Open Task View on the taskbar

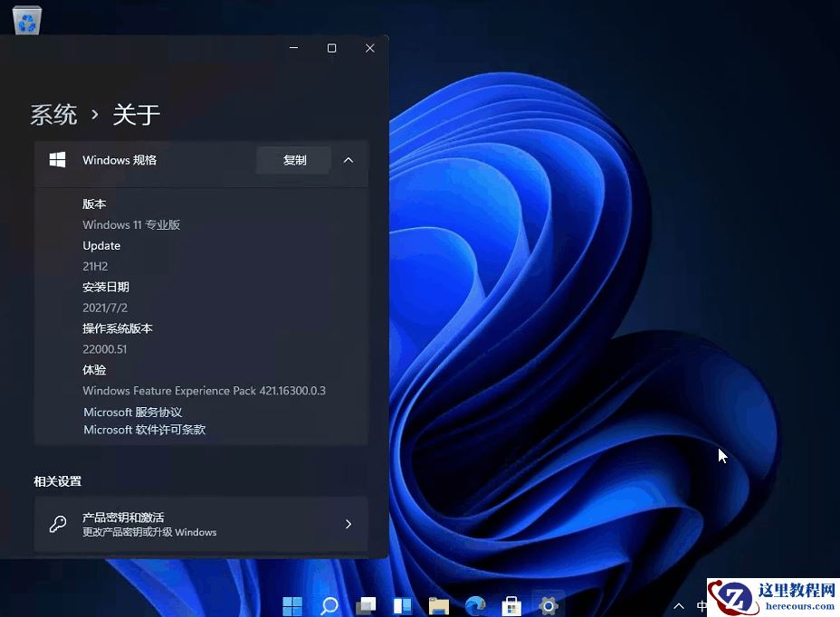coord(366,604)
